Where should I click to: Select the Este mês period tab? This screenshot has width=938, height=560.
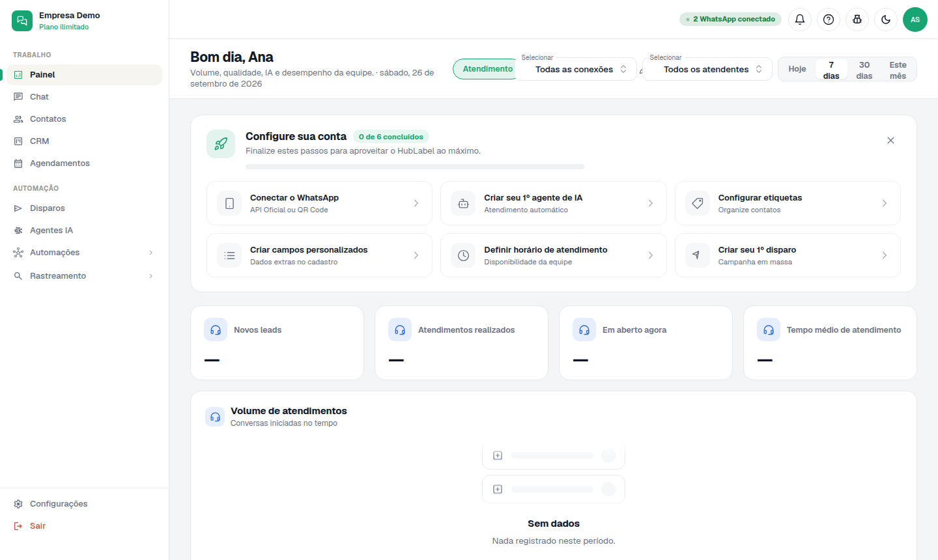[898, 70]
